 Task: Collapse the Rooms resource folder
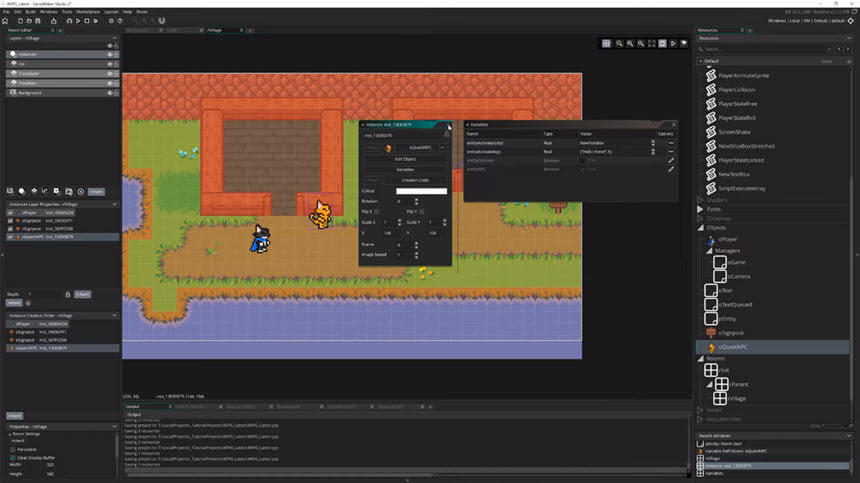[700, 359]
